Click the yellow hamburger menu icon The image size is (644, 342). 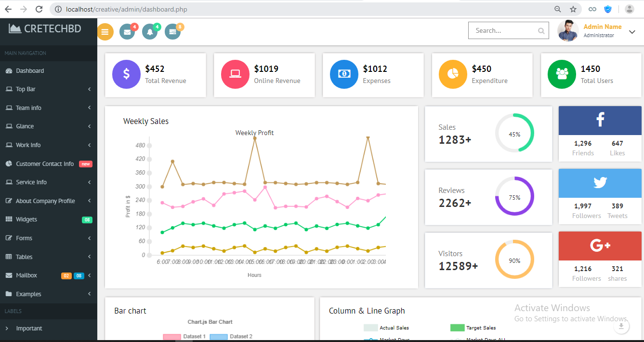(x=105, y=32)
